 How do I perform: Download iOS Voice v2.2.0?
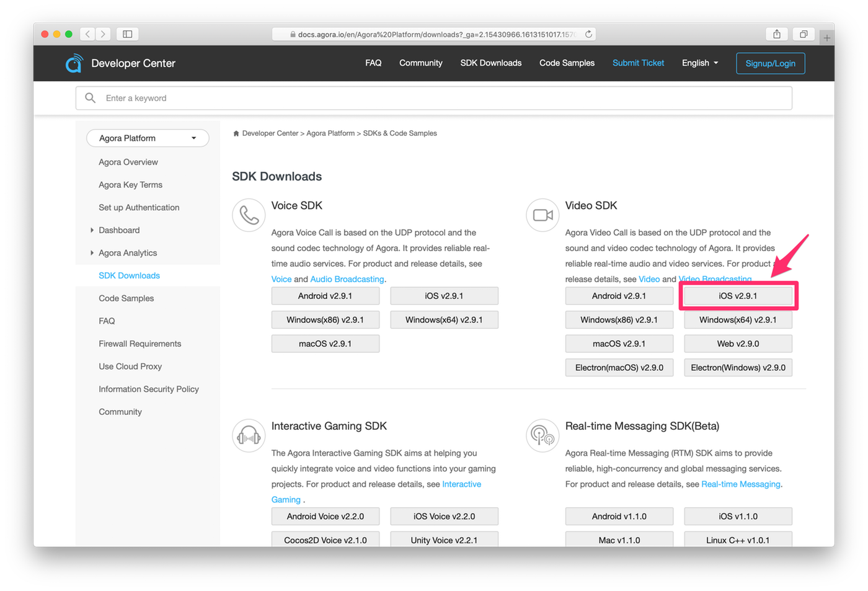click(x=444, y=517)
